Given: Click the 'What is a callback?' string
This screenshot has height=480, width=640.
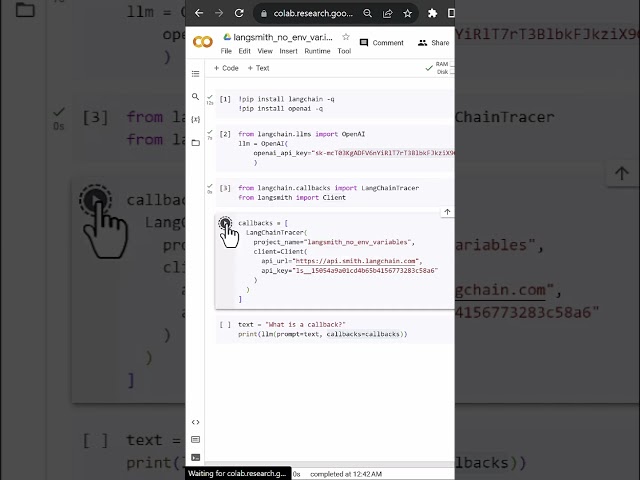Looking at the screenshot, I should pyautogui.click(x=306, y=324).
